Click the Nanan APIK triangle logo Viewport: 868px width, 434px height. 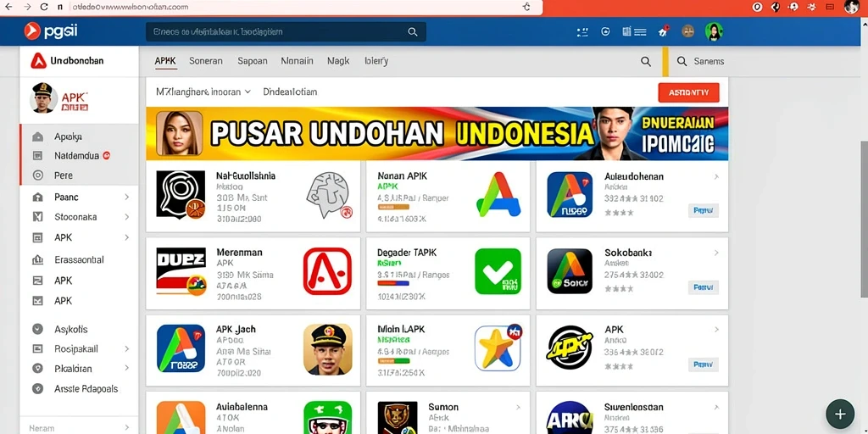(498, 194)
